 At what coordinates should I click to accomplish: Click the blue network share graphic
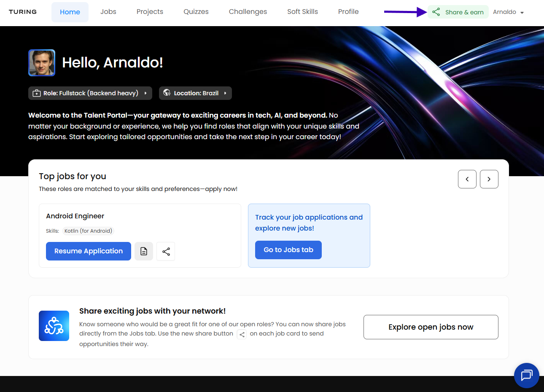point(54,325)
